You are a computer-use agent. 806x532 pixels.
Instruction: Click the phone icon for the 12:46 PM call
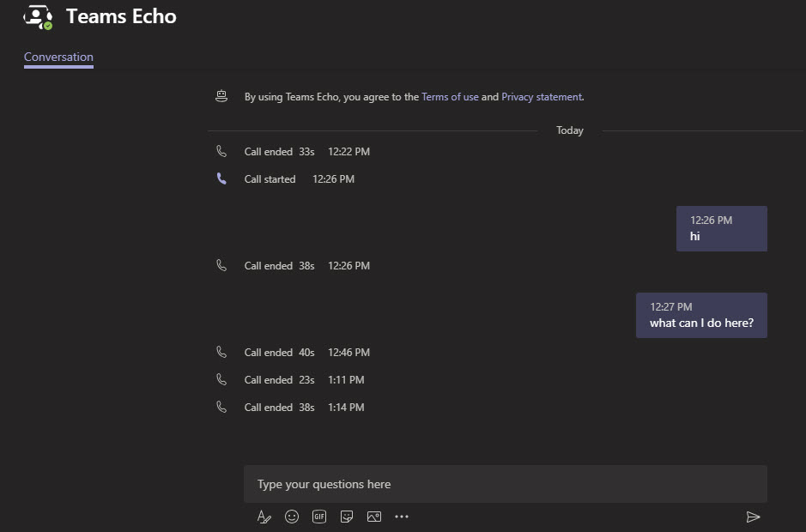(x=222, y=352)
